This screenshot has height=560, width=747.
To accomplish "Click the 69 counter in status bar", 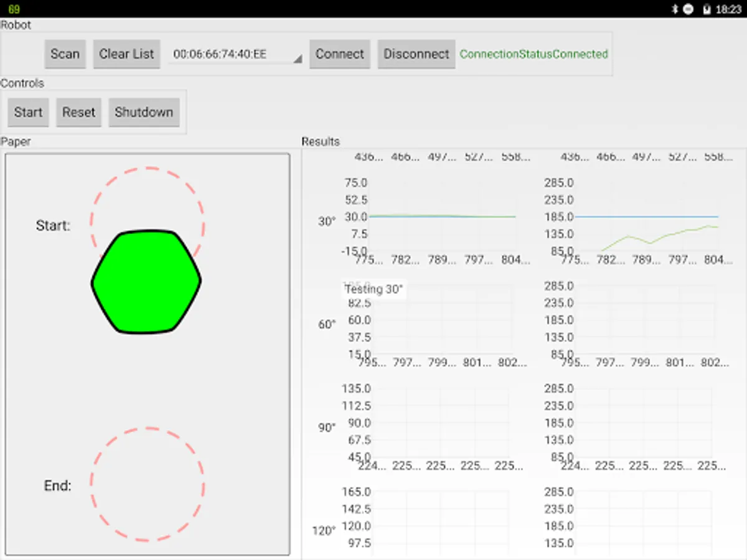I will tap(14, 9).
